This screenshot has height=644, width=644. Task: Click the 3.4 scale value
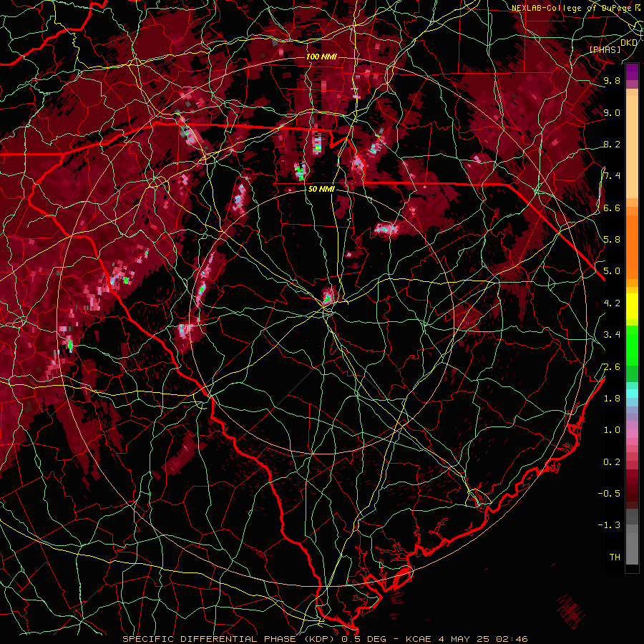click(x=612, y=335)
